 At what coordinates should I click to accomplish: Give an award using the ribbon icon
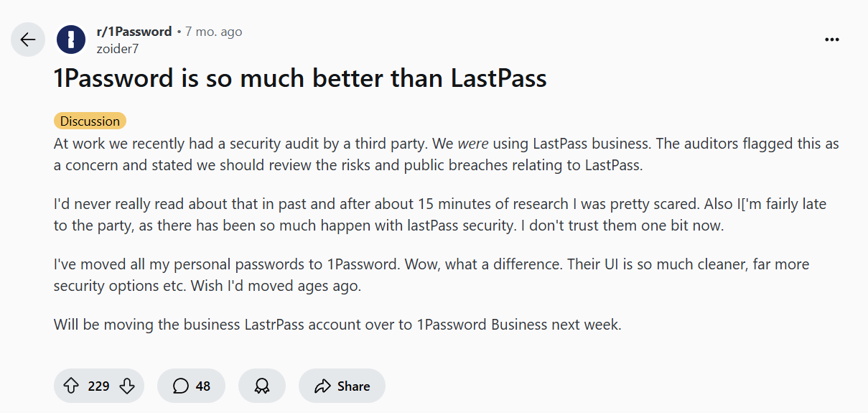262,386
